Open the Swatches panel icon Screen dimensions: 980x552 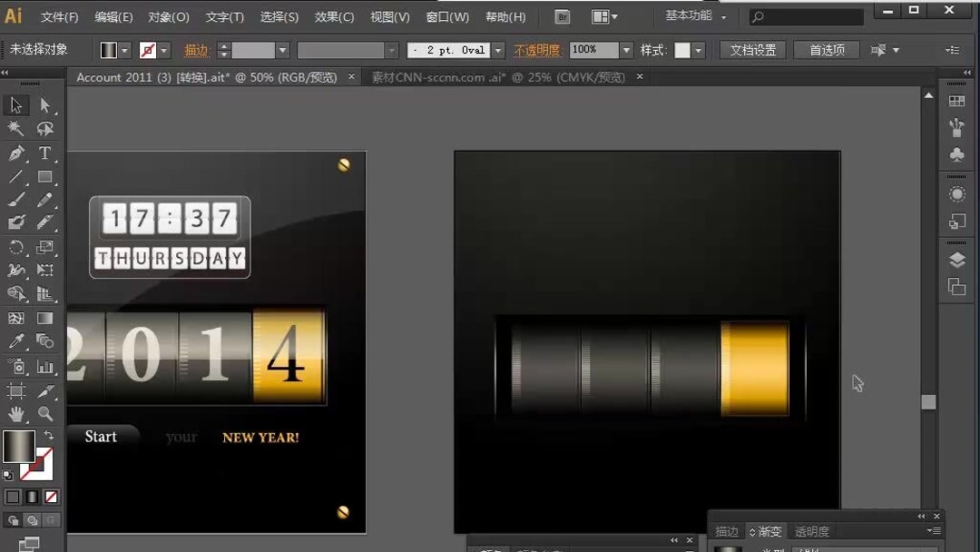pyautogui.click(x=956, y=100)
